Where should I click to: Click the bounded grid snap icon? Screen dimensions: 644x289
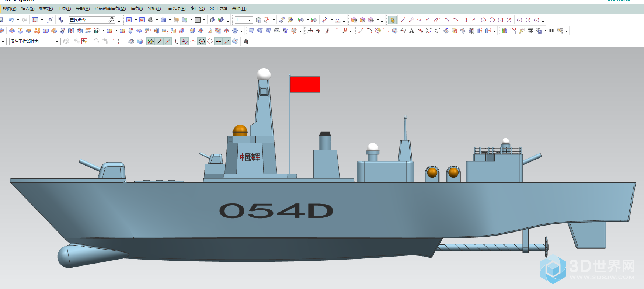(x=246, y=41)
